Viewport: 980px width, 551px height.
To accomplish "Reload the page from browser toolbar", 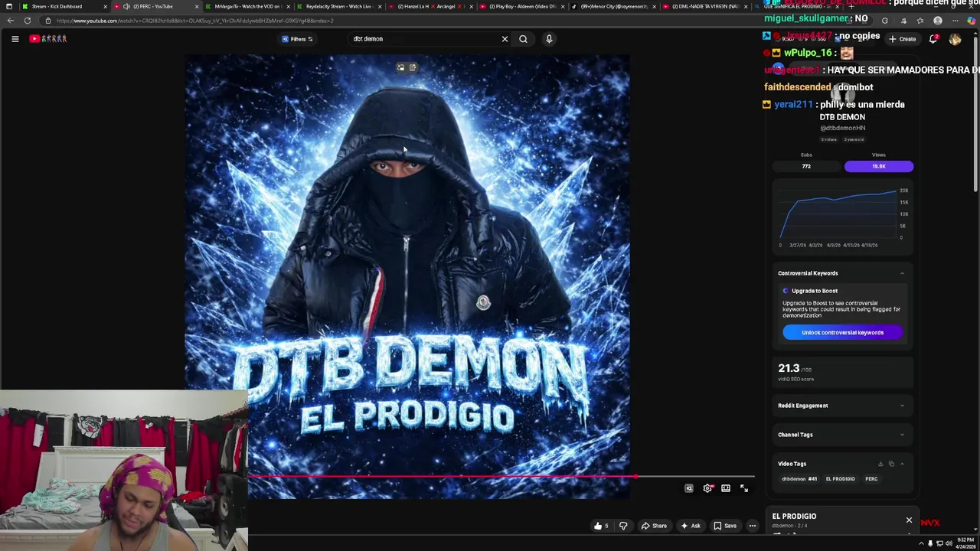I will (28, 21).
